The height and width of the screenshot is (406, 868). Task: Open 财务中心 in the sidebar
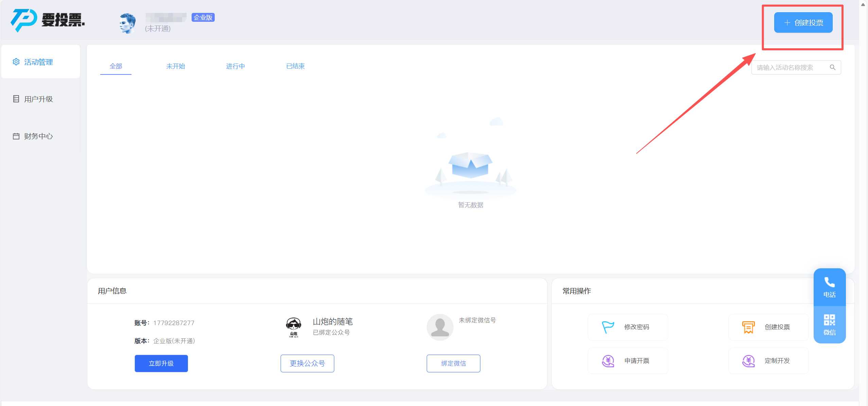tap(38, 136)
